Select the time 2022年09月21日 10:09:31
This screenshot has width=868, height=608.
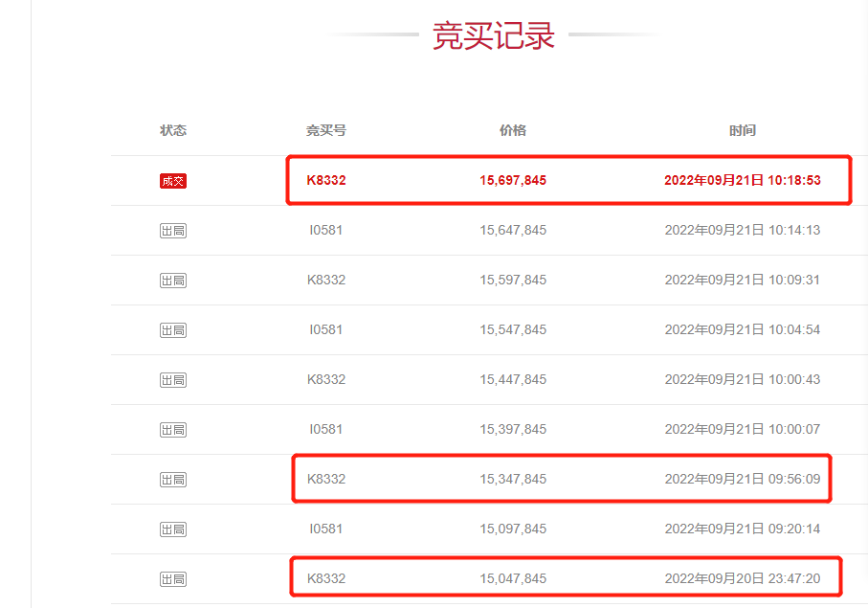click(743, 281)
